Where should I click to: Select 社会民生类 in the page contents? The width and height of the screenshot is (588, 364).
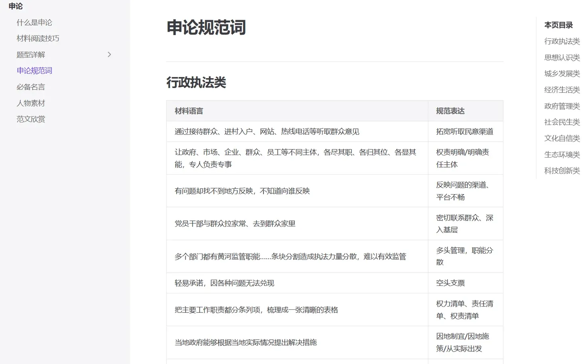pos(562,122)
